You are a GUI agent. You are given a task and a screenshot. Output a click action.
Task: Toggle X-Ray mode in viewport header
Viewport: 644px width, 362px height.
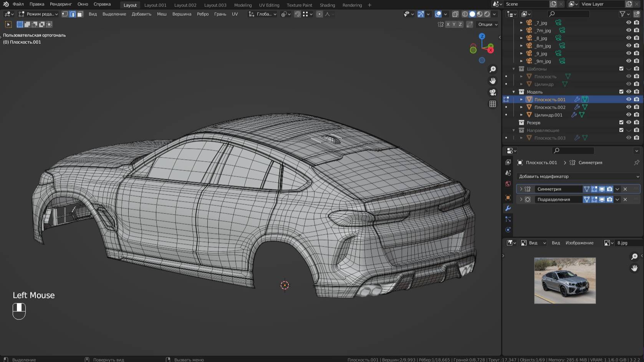click(455, 14)
